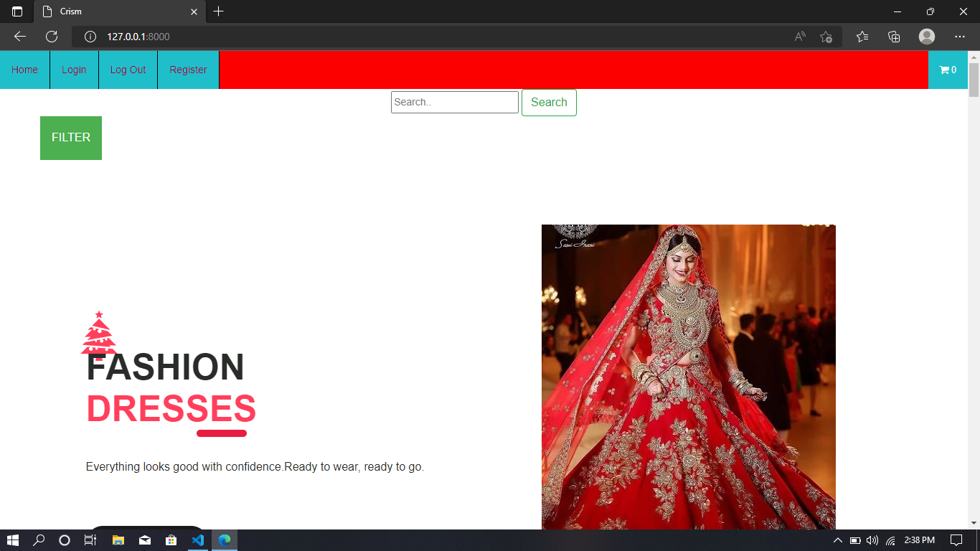
Task: Check the battery status icon
Action: pyautogui.click(x=855, y=540)
